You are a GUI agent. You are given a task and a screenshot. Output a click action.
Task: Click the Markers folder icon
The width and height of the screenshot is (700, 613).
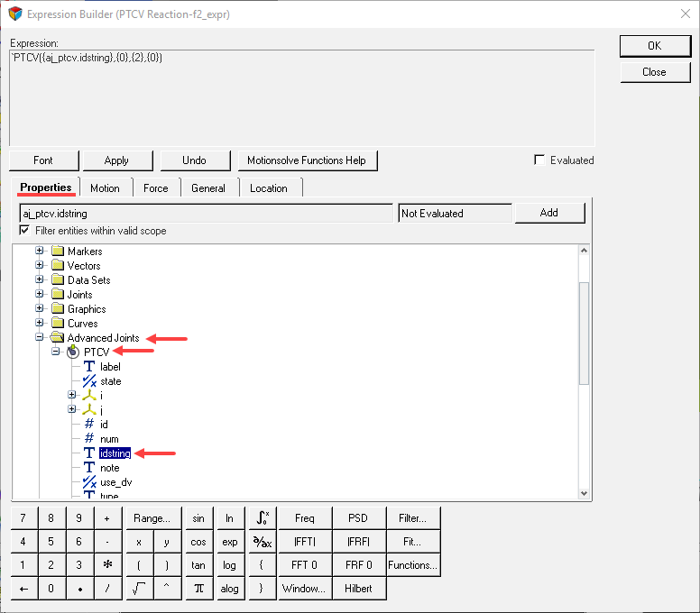(x=57, y=252)
